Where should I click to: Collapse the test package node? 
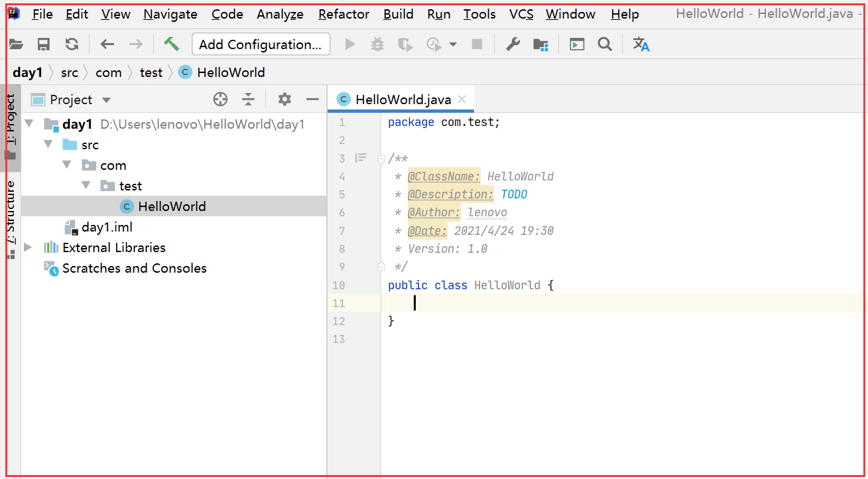coord(86,185)
